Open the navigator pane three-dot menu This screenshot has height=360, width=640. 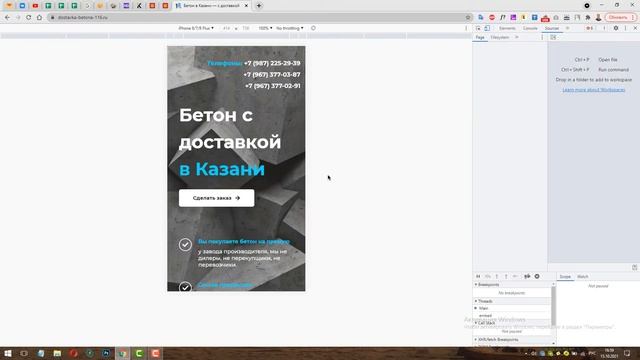(542, 37)
